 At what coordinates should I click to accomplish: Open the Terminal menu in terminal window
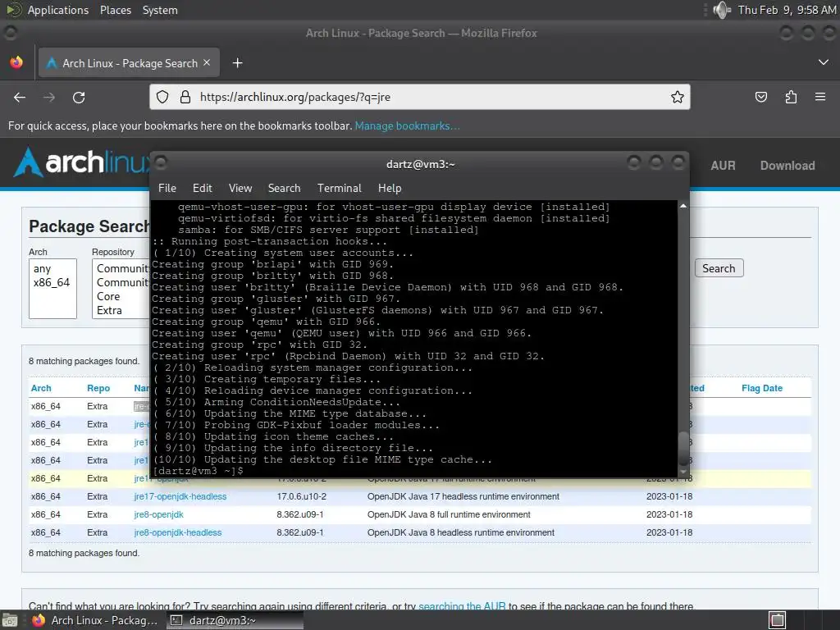339,188
